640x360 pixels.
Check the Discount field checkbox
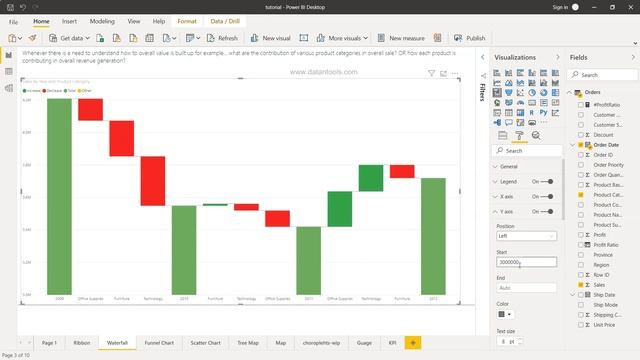pyautogui.click(x=580, y=135)
